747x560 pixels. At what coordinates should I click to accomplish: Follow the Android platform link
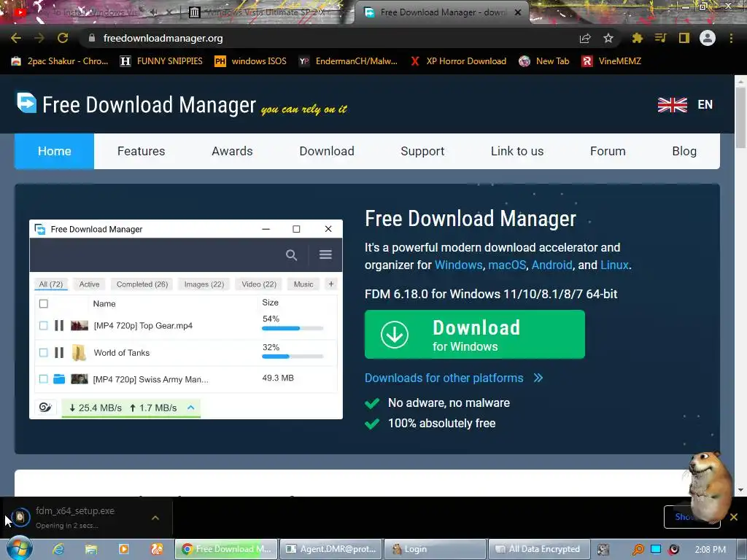[551, 265]
